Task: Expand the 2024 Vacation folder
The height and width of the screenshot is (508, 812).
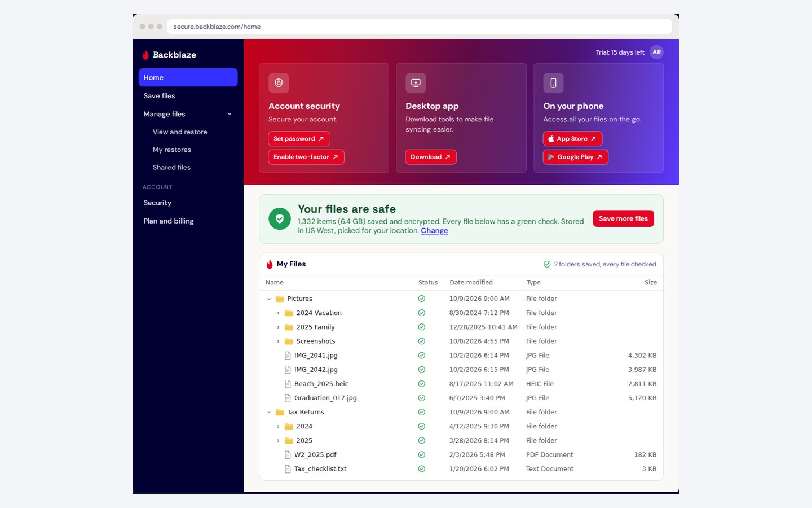Action: (278, 313)
